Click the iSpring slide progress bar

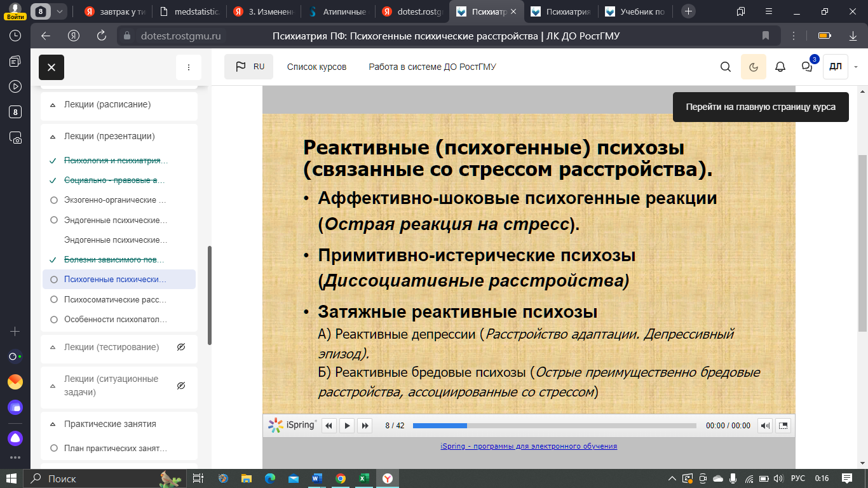(x=555, y=426)
